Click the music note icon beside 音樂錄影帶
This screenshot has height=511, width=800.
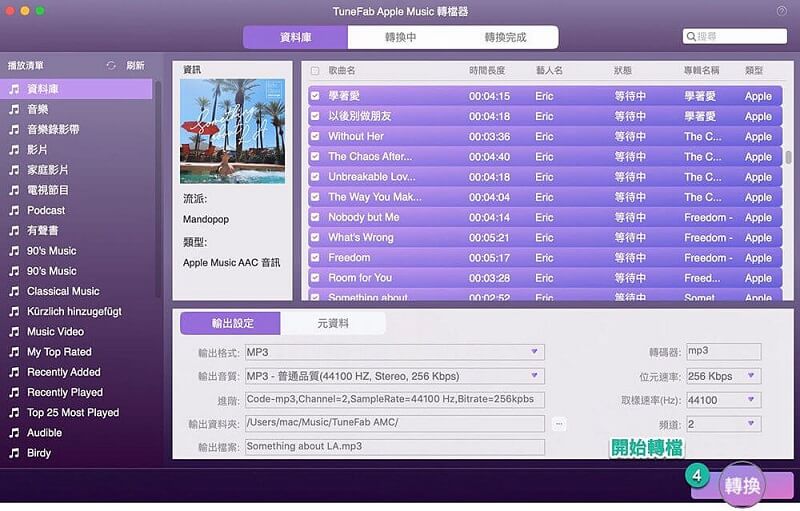click(x=14, y=130)
